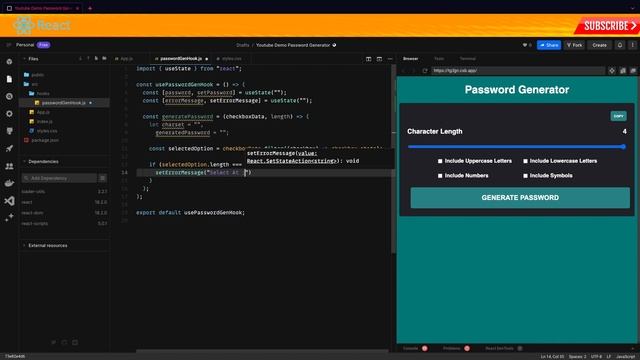Select the passwordGenHook.js editor tab
Screen dimensions: 640x360
(x=181, y=59)
